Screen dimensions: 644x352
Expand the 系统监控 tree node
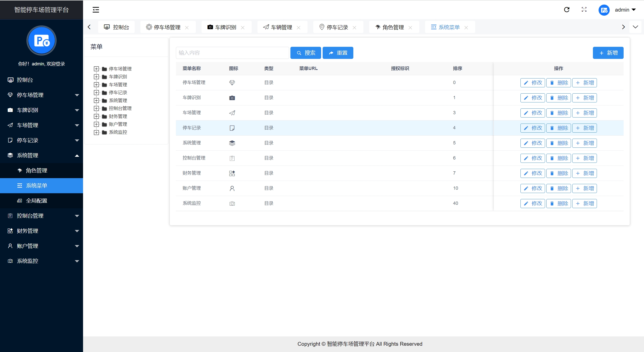pos(96,132)
